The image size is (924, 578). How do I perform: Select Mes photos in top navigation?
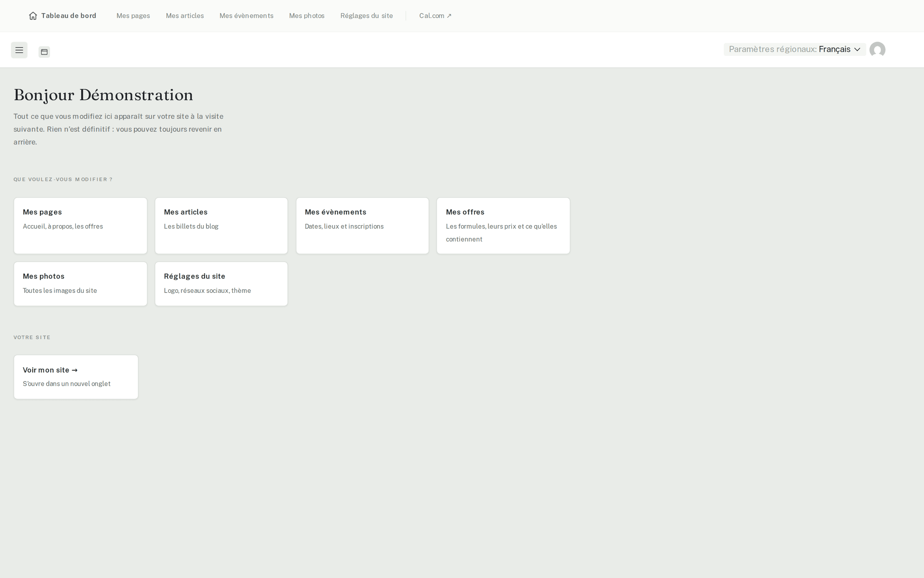pos(307,16)
